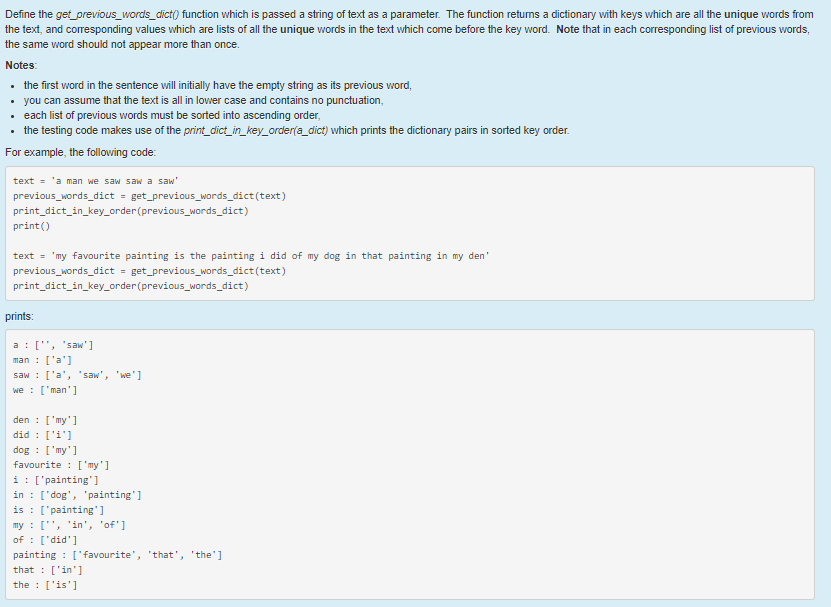Click output line my : ['', 'in', 'of']
The width and height of the screenshot is (831, 607).
point(69,525)
